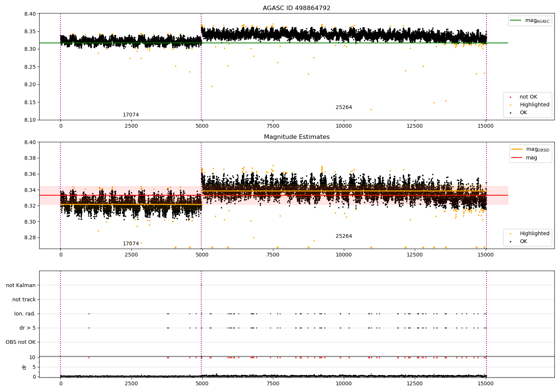Select the 5 tick on the dr axis
560x392 pixels.
pos(34,367)
